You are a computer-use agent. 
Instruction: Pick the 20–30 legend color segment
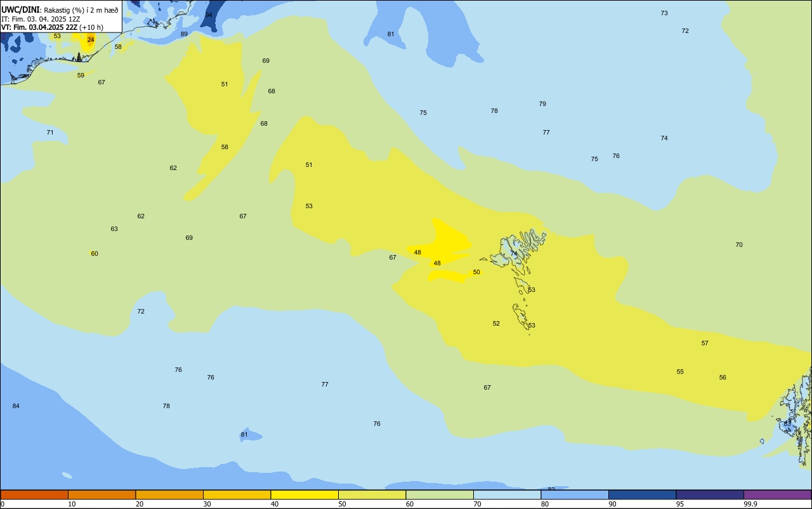[x=169, y=494]
